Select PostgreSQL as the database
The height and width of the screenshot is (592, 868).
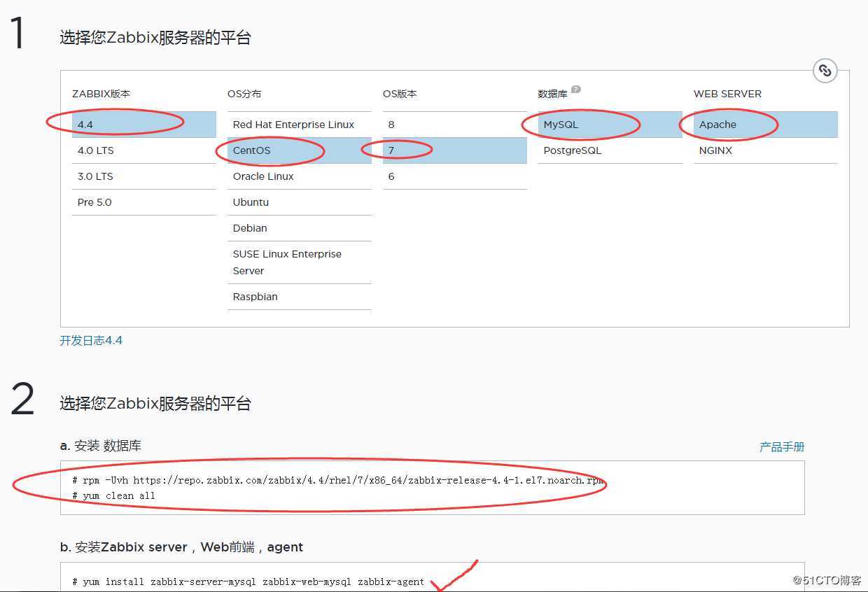tap(610, 150)
